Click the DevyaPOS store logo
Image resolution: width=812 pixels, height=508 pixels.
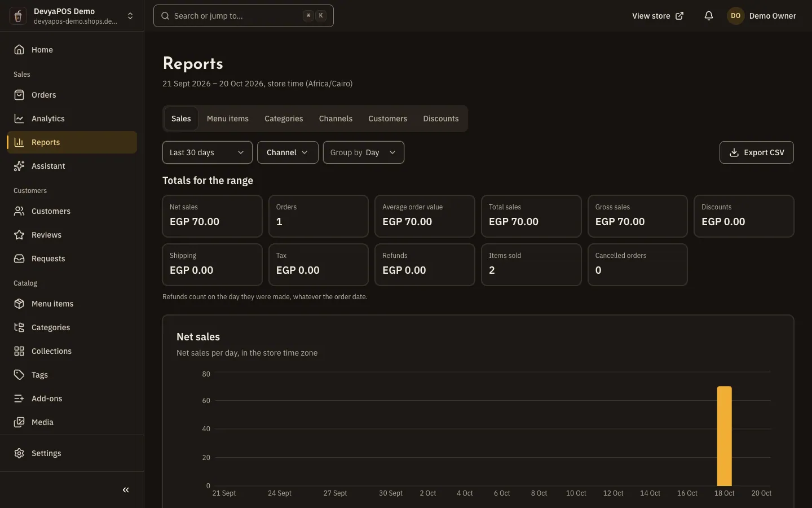tap(18, 16)
